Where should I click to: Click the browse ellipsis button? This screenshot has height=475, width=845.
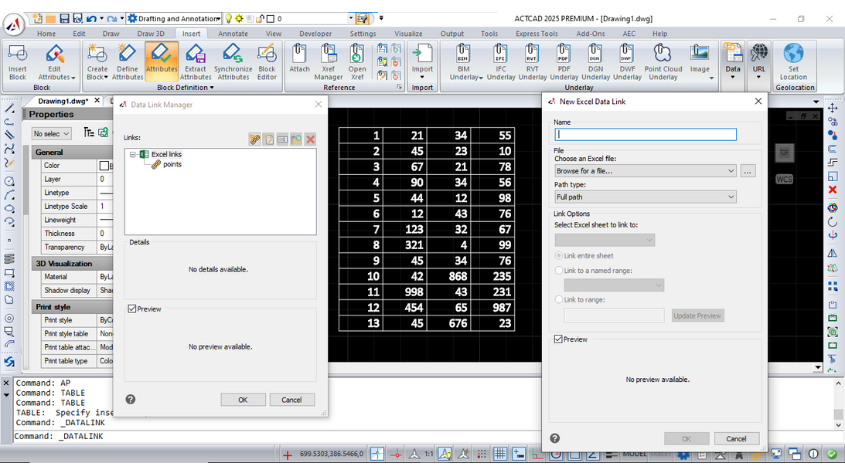[x=747, y=171]
